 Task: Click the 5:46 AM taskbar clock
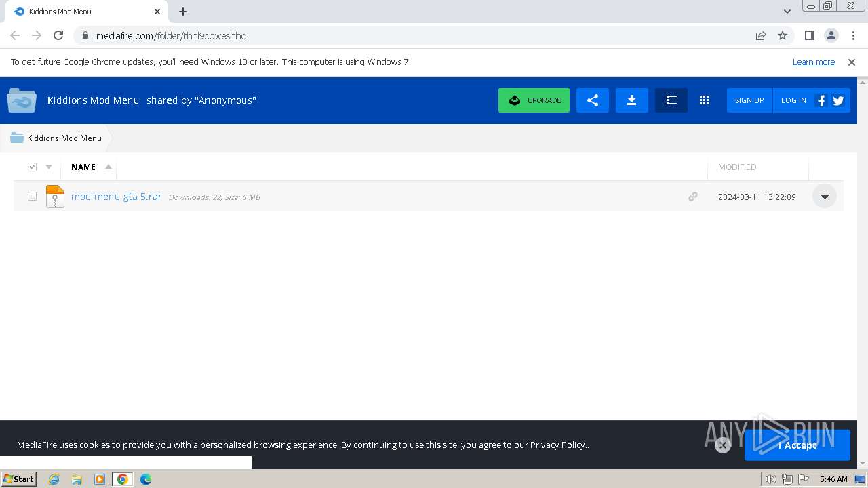[x=833, y=479]
